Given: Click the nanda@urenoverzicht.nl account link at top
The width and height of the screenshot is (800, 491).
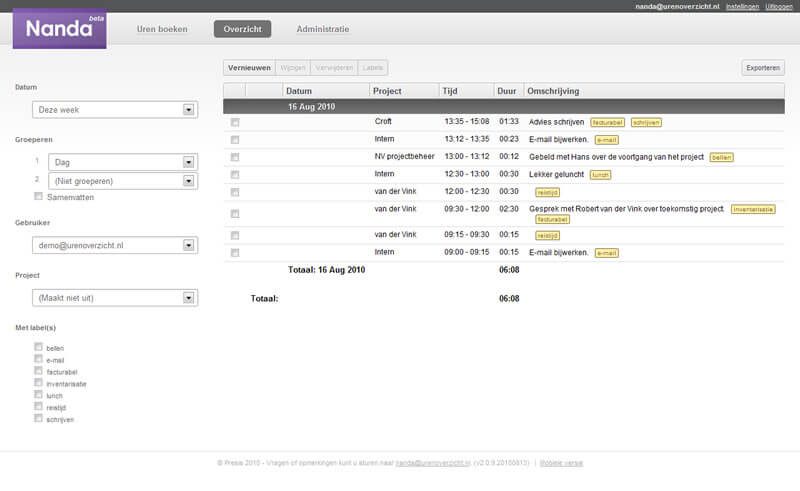Looking at the screenshot, I should point(677,6).
